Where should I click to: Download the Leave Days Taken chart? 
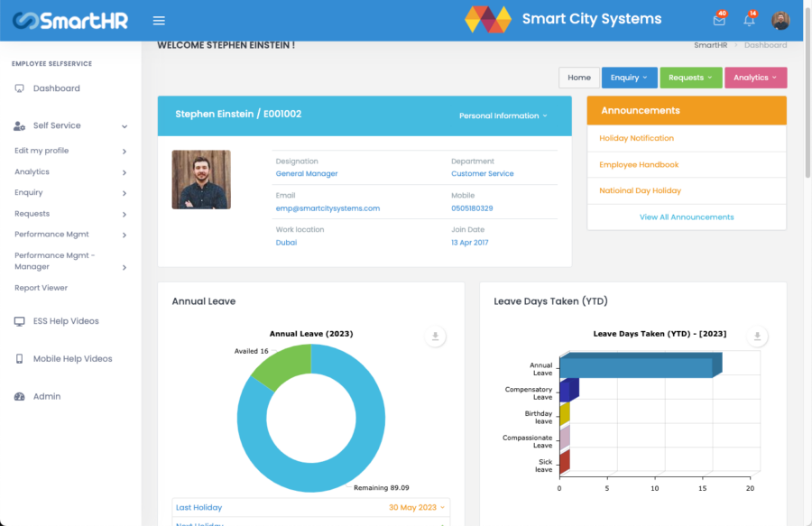pyautogui.click(x=757, y=336)
